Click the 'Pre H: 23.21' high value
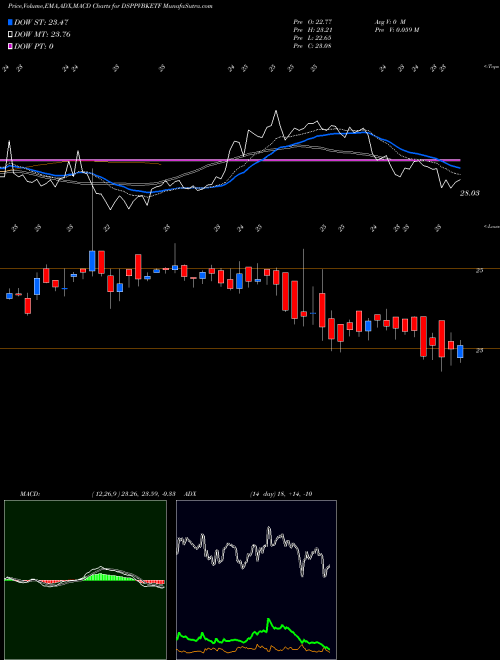Screen dimensions: 500x660 tap(313, 29)
